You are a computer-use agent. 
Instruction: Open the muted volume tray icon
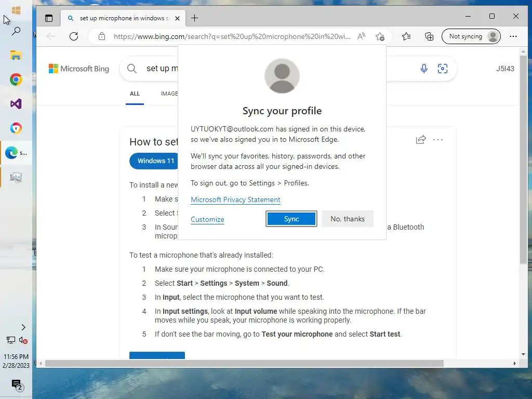[x=23, y=340]
